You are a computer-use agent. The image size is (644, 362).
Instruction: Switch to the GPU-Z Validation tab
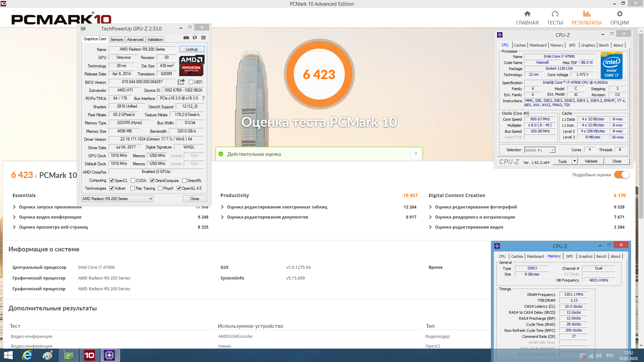coord(155,40)
